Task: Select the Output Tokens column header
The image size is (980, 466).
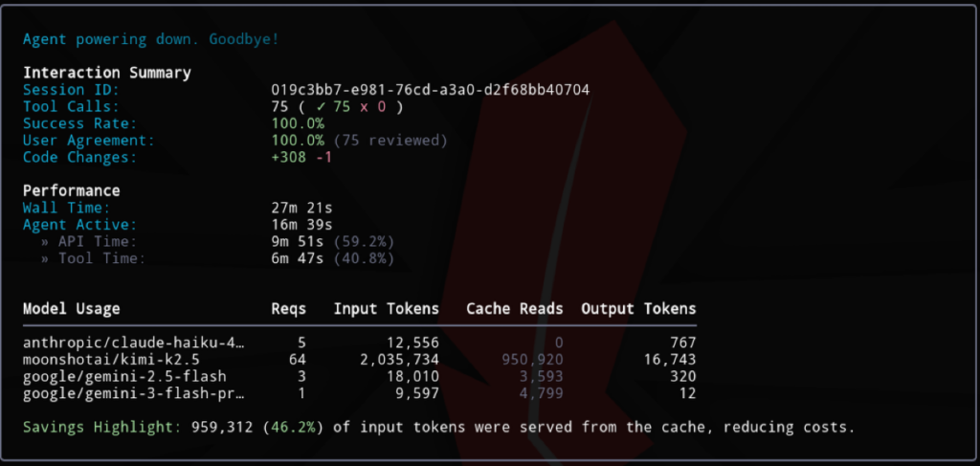Action: [638, 309]
